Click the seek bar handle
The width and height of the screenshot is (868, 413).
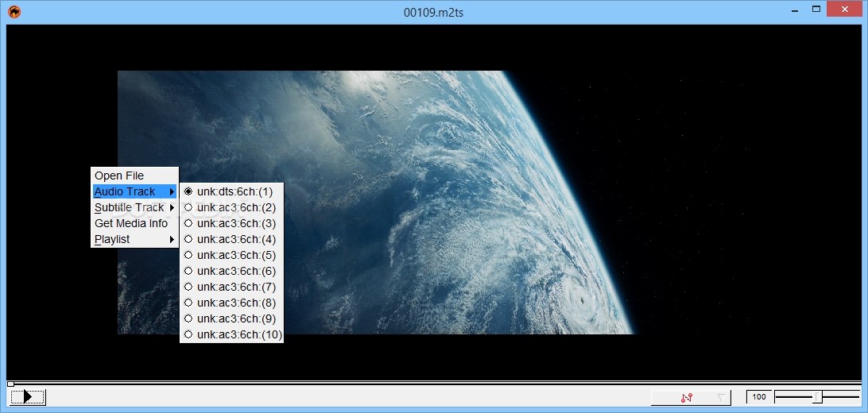point(10,383)
